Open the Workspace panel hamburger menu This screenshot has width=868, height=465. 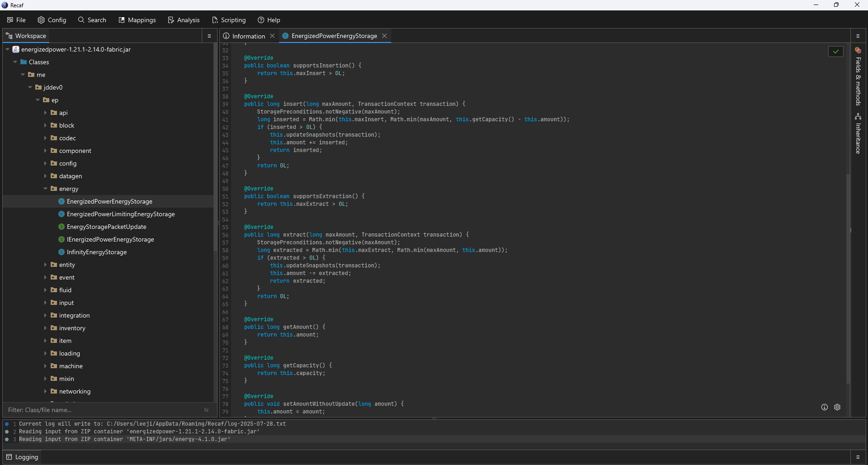(209, 36)
